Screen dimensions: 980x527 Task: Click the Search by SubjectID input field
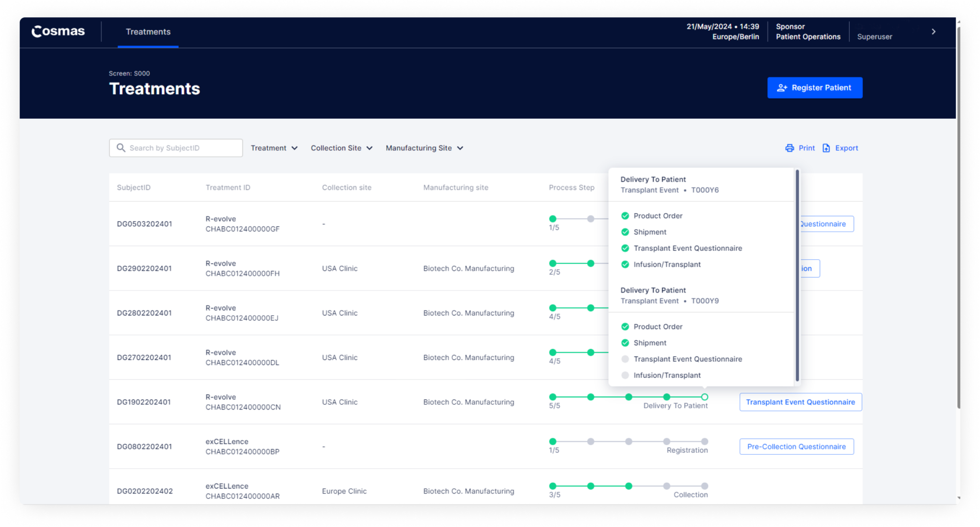tap(182, 148)
